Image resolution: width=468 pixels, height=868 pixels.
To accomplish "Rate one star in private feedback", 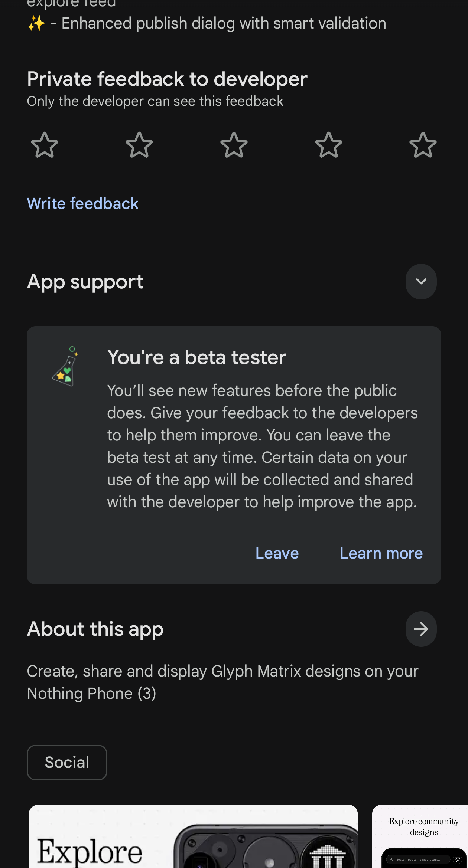I will (x=45, y=145).
